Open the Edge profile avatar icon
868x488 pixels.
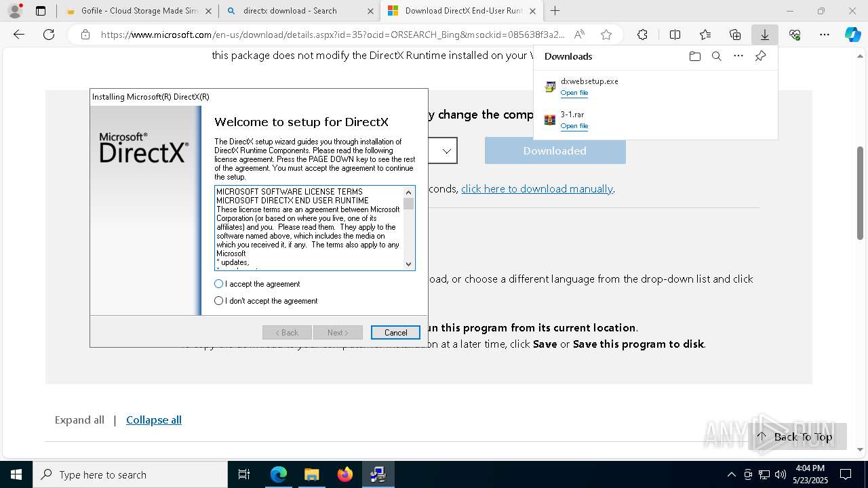(x=14, y=11)
